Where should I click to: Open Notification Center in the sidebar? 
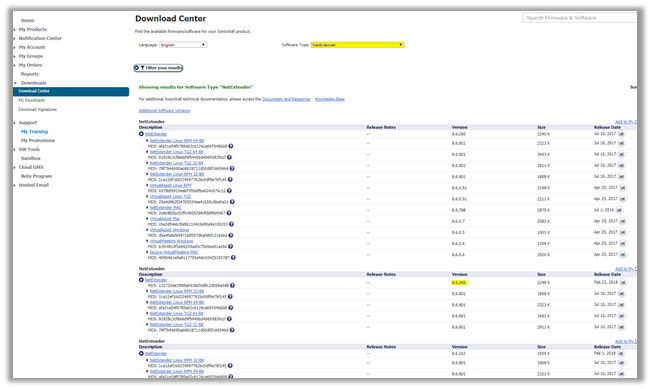(40, 38)
